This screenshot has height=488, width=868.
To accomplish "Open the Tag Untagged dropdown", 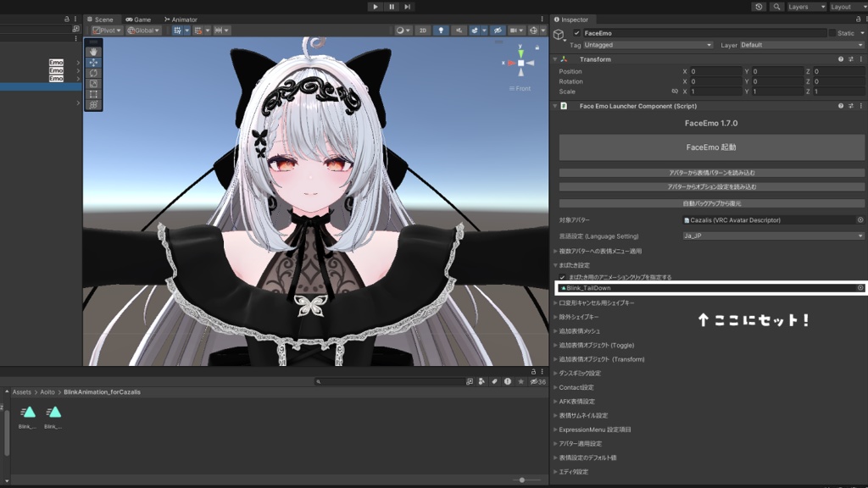I will click(648, 45).
